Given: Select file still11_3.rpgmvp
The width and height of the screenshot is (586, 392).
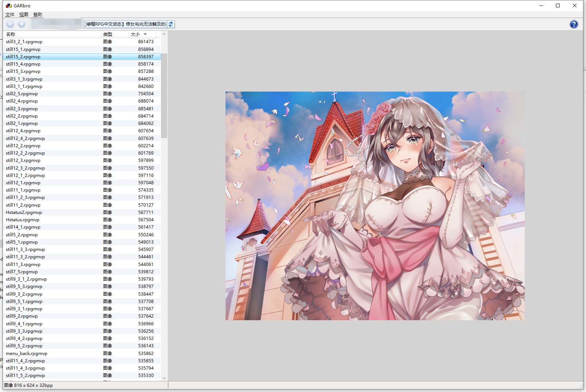Looking at the screenshot, I should [x=82, y=265].
